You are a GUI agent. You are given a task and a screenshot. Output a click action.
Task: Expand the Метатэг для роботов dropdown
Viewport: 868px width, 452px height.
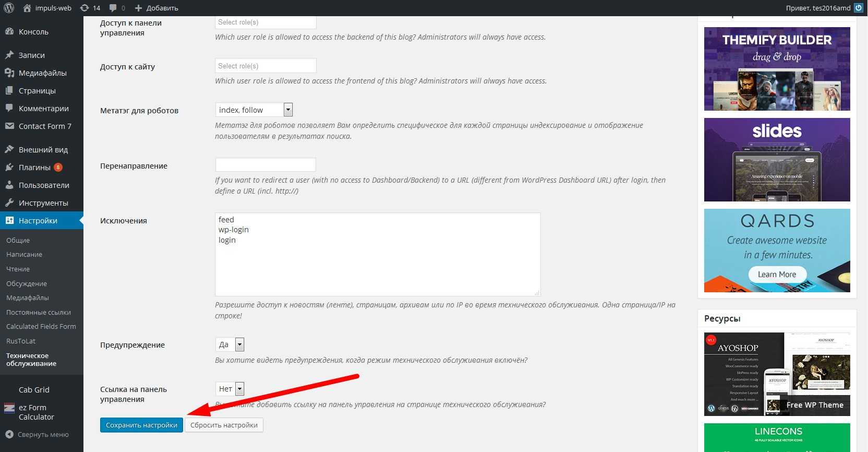(288, 110)
